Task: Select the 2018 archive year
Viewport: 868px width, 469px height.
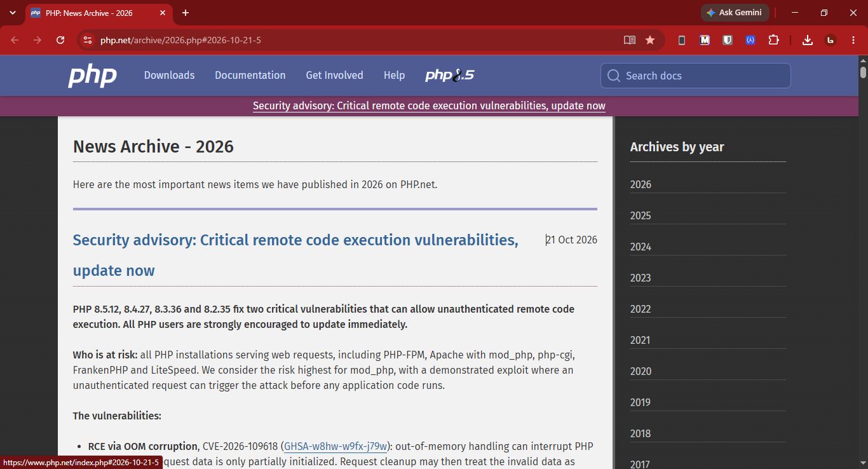Action: click(x=641, y=433)
